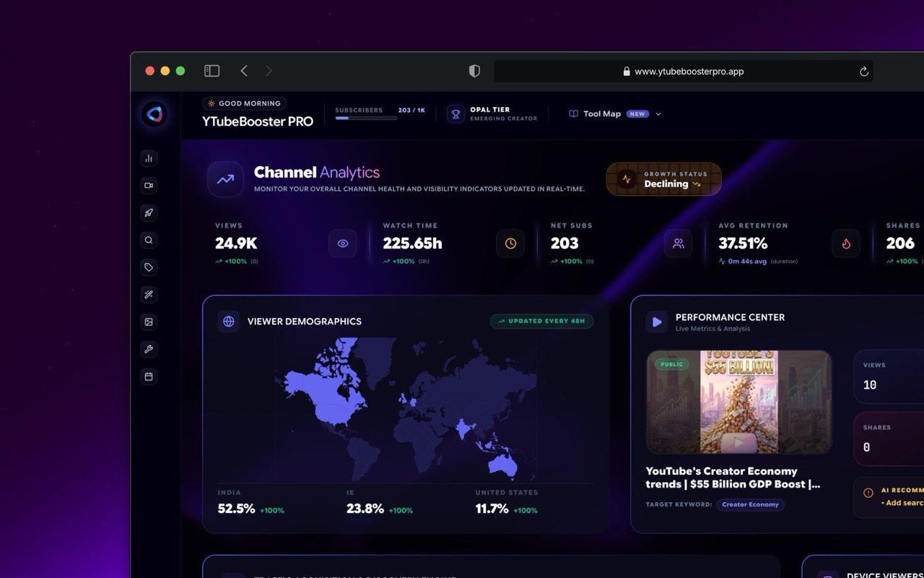Open the video camera sidebar icon
Viewport: 924px width, 578px height.
(x=149, y=186)
